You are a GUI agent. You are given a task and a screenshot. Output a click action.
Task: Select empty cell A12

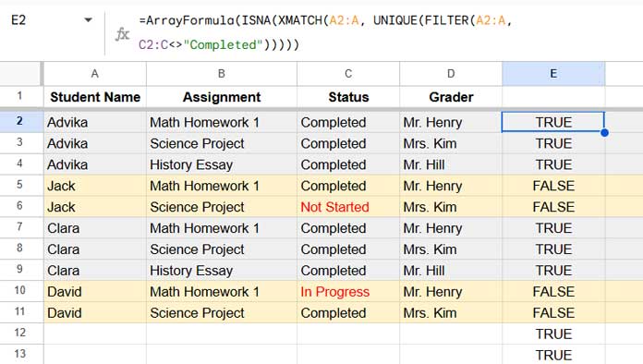click(x=95, y=334)
